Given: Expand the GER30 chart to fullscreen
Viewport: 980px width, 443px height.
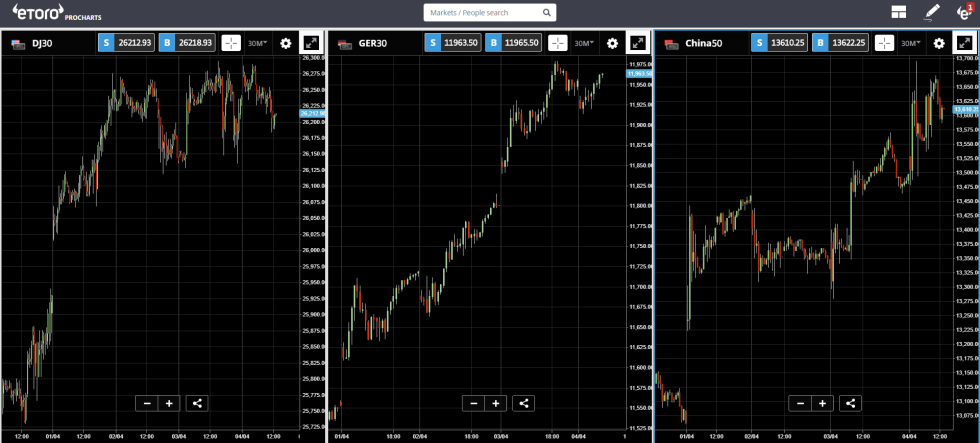Looking at the screenshot, I should coord(638,43).
